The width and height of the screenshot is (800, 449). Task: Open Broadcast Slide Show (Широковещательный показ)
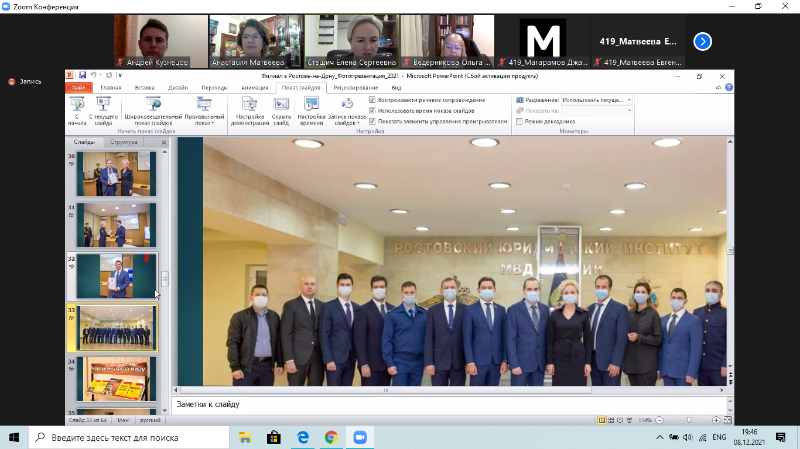coord(153,110)
